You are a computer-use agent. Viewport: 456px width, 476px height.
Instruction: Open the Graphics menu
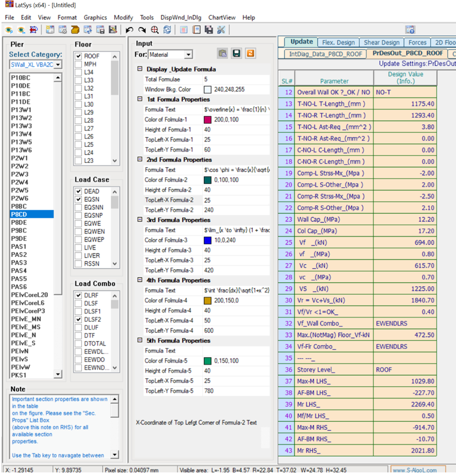[95, 18]
